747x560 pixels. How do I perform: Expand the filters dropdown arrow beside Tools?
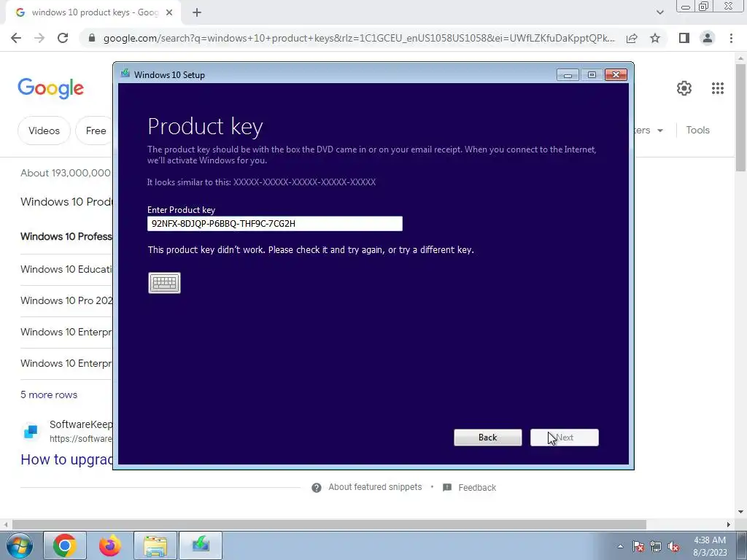[x=659, y=131]
